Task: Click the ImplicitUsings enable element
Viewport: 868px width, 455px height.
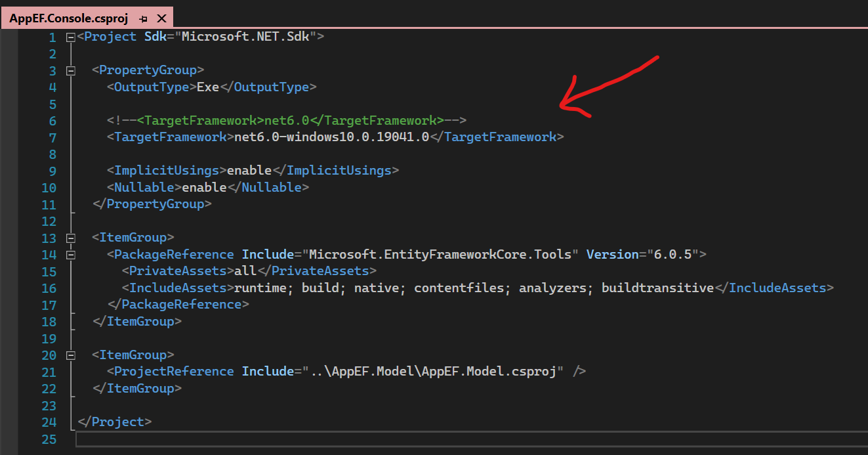Action: click(x=248, y=170)
